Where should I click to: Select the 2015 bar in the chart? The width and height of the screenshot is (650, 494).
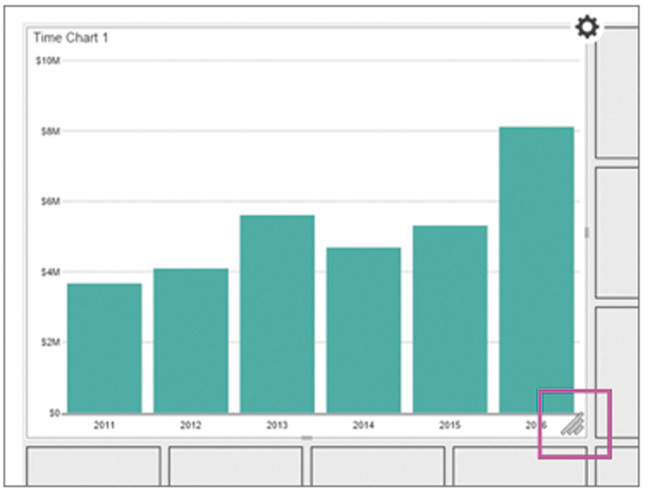coord(449,318)
